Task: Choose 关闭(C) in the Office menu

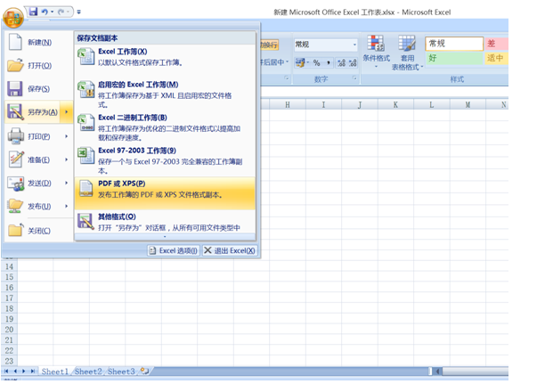Action: point(39,231)
